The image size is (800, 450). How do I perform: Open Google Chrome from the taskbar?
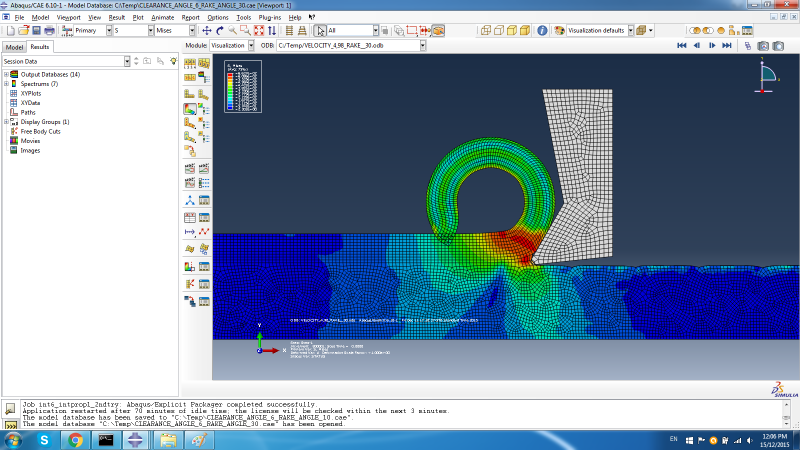pyautogui.click(x=75, y=440)
